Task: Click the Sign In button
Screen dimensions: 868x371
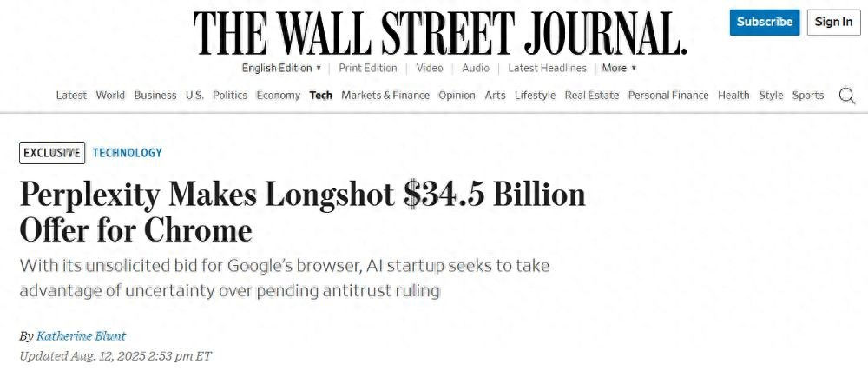Action: (834, 22)
